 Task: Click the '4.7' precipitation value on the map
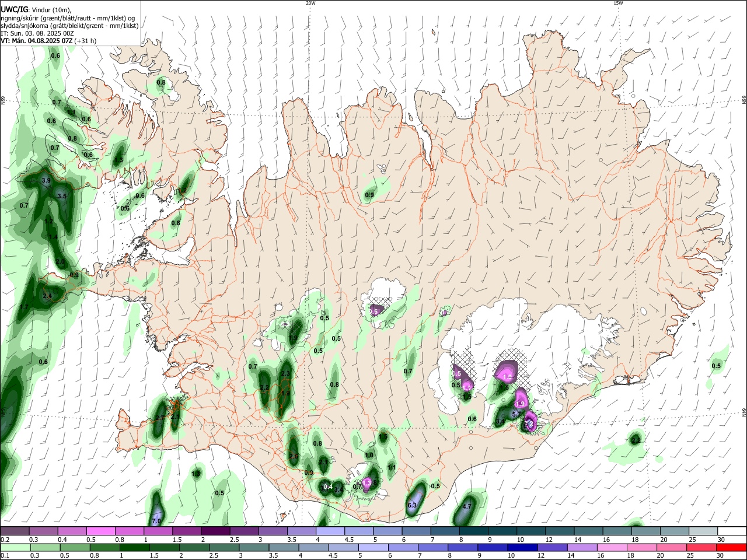click(467, 507)
